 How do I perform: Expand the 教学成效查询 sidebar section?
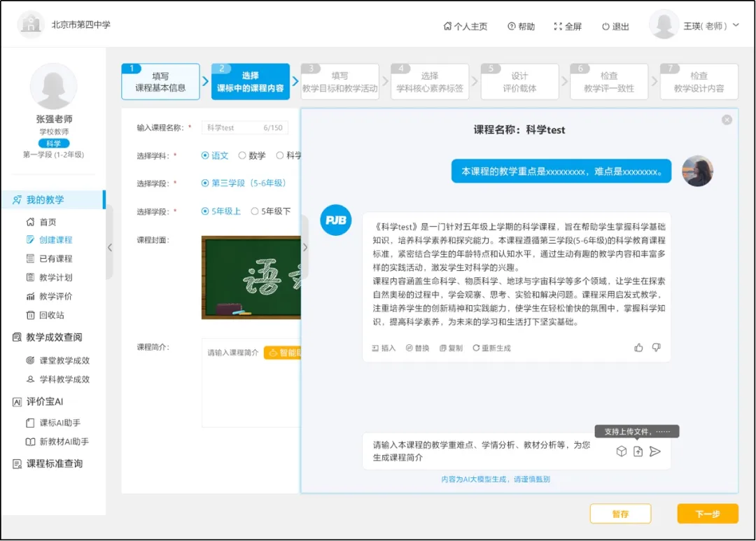pyautogui.click(x=54, y=337)
